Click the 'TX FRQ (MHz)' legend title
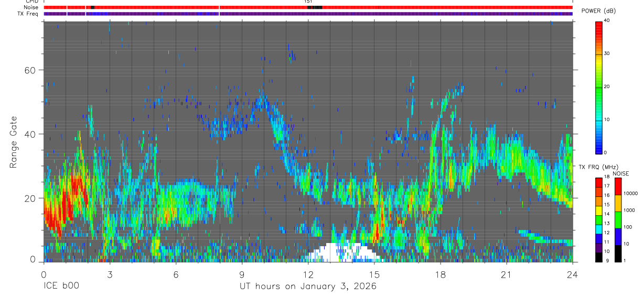Screen dimensions: 644x297 point(598,167)
